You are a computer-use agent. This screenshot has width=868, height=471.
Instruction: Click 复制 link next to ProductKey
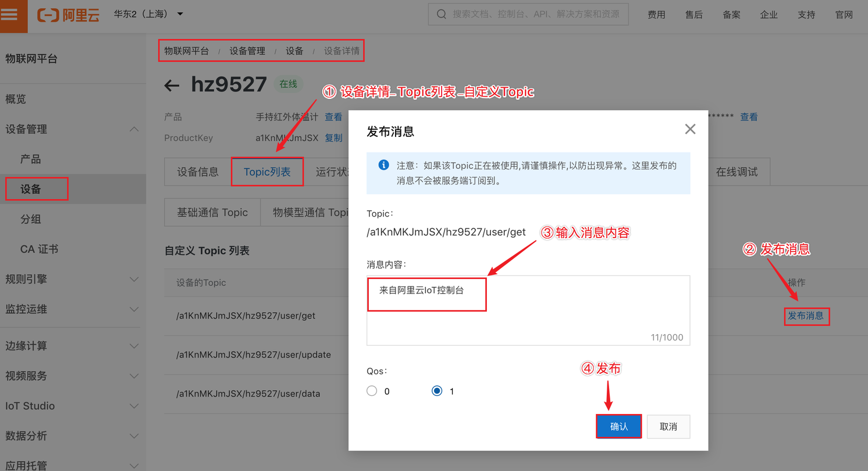click(333, 138)
